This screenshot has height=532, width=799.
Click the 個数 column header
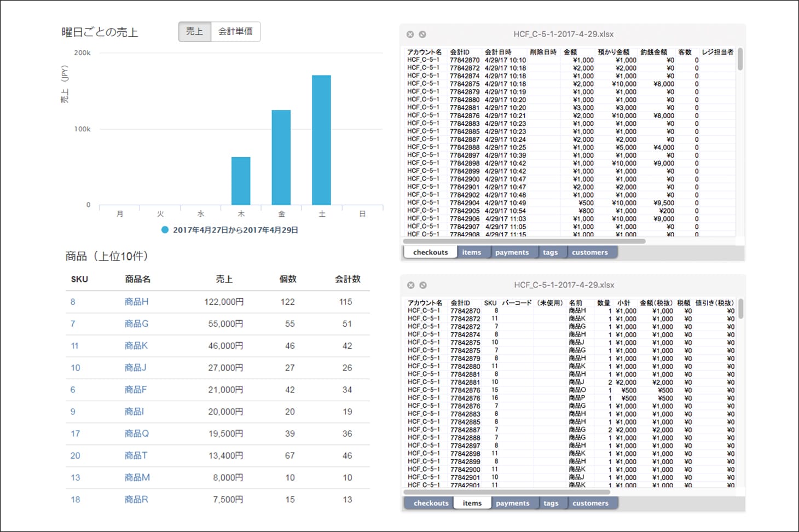coord(288,279)
